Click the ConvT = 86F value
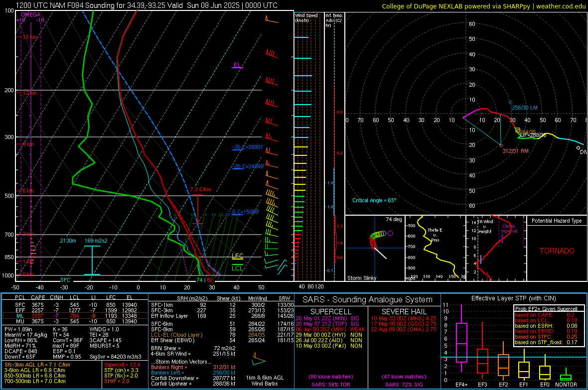Image resolution: width=588 pixels, height=390 pixels. (x=68, y=341)
